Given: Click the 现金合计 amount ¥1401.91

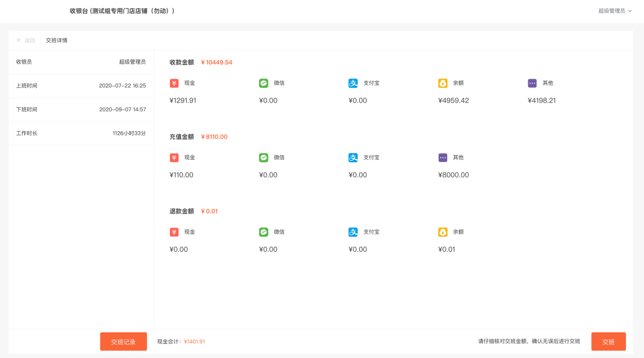Looking at the screenshot, I should pos(194,342).
